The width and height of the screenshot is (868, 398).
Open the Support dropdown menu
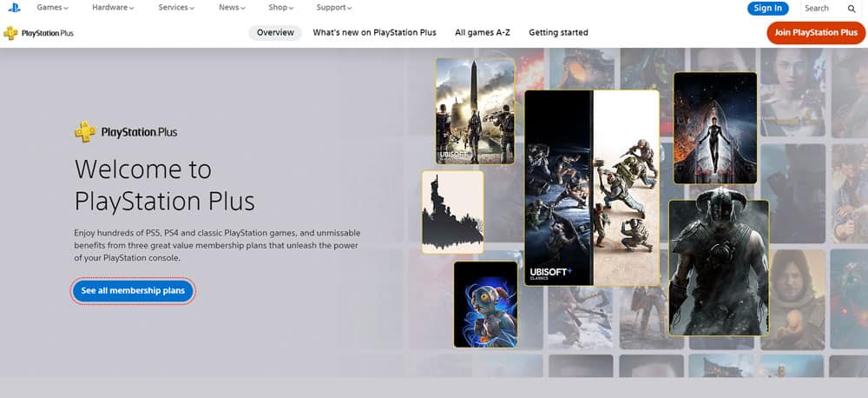(x=334, y=8)
